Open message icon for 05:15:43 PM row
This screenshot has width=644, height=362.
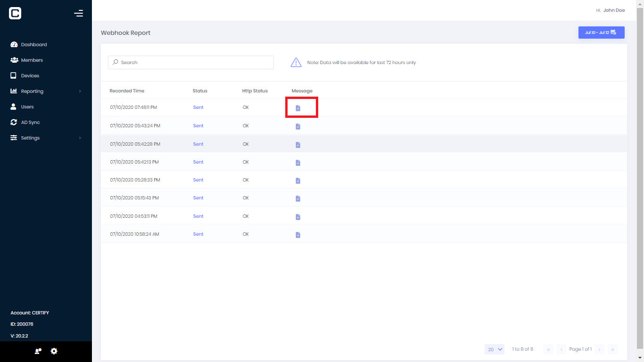[298, 198]
